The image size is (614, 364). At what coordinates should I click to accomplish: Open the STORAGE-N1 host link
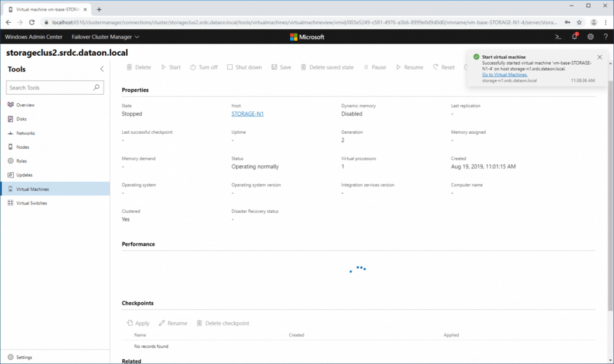point(248,113)
